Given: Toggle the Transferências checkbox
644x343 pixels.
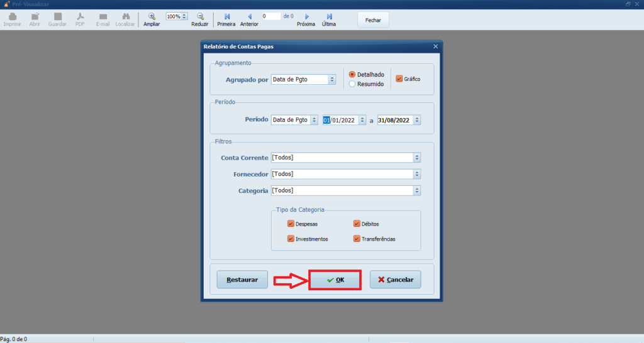Looking at the screenshot, I should 357,238.
